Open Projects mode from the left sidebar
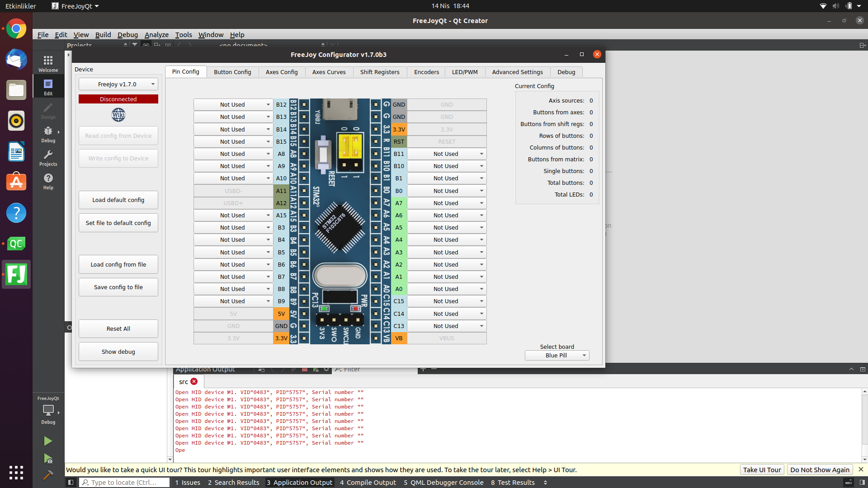Screen dimensions: 868x488 click(48, 158)
